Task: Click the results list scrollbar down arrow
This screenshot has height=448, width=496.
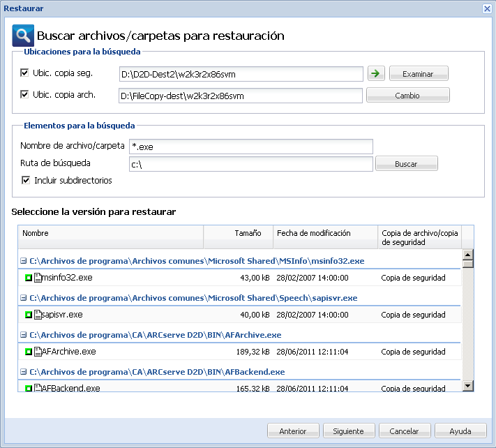Action: (x=467, y=386)
